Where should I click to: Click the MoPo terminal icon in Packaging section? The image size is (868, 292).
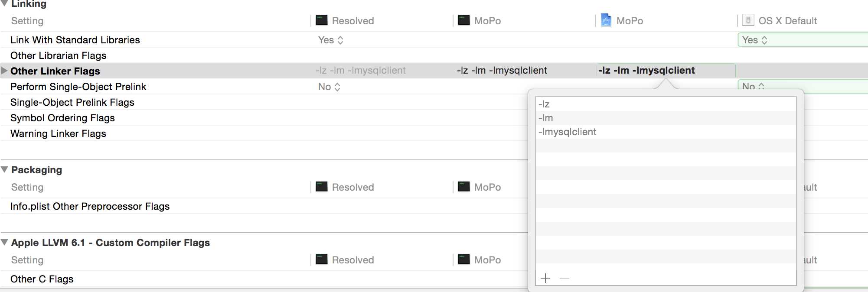point(464,187)
